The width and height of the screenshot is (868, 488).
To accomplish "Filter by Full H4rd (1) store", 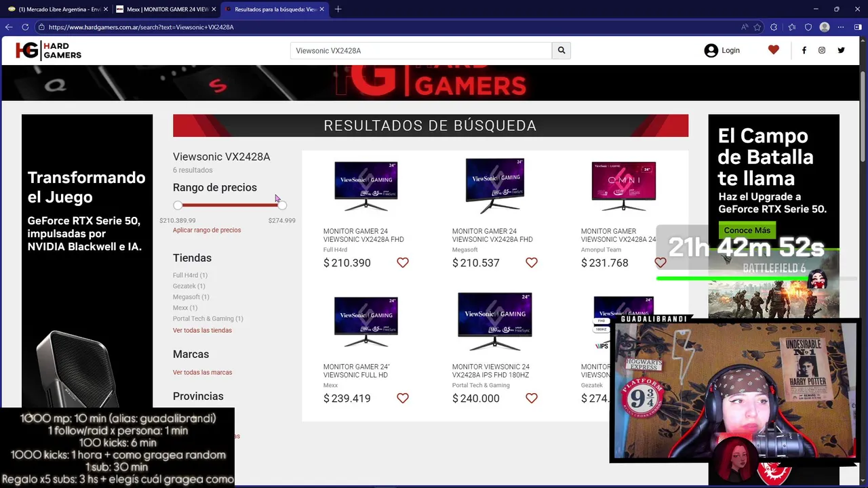I will click(190, 275).
